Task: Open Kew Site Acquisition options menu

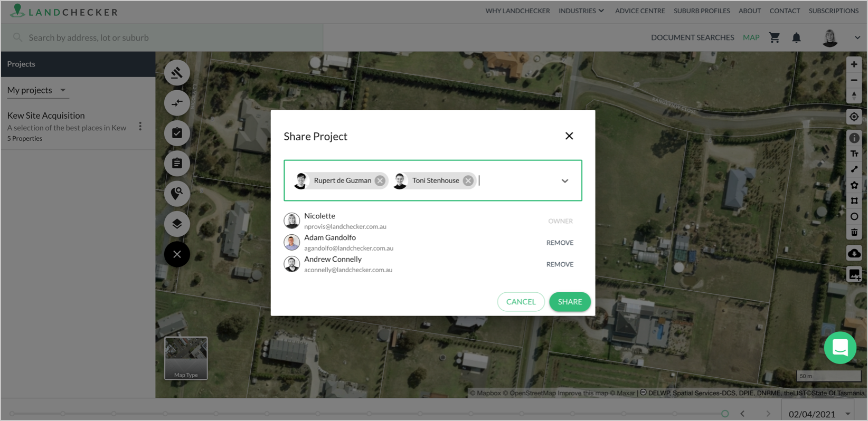Action: 140,126
